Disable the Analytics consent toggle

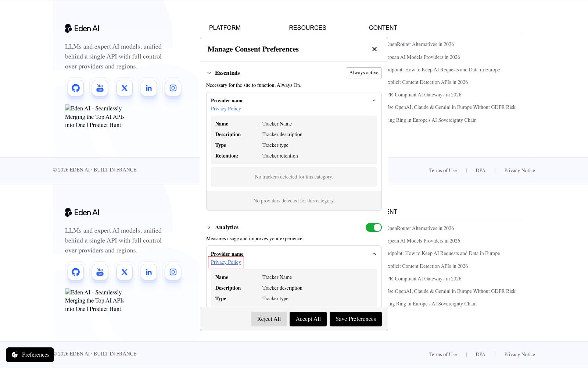(374, 227)
